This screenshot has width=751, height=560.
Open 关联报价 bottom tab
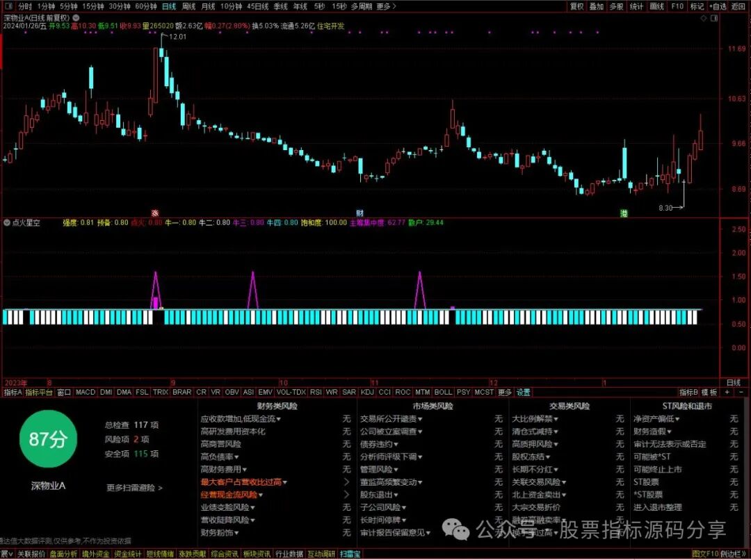point(31,554)
